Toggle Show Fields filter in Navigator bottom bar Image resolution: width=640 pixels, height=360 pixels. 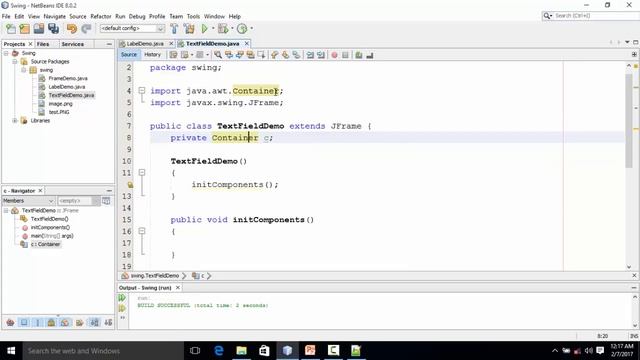click(24, 322)
